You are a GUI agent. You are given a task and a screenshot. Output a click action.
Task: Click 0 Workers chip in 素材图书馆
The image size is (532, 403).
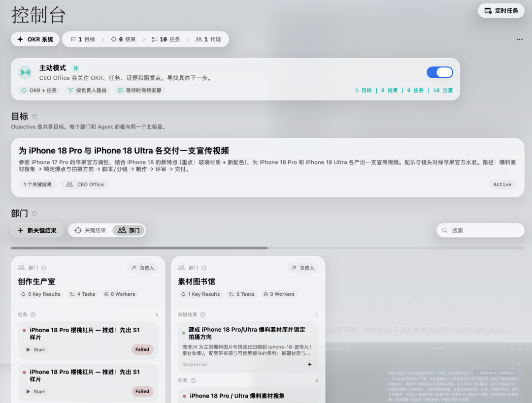coord(279,294)
